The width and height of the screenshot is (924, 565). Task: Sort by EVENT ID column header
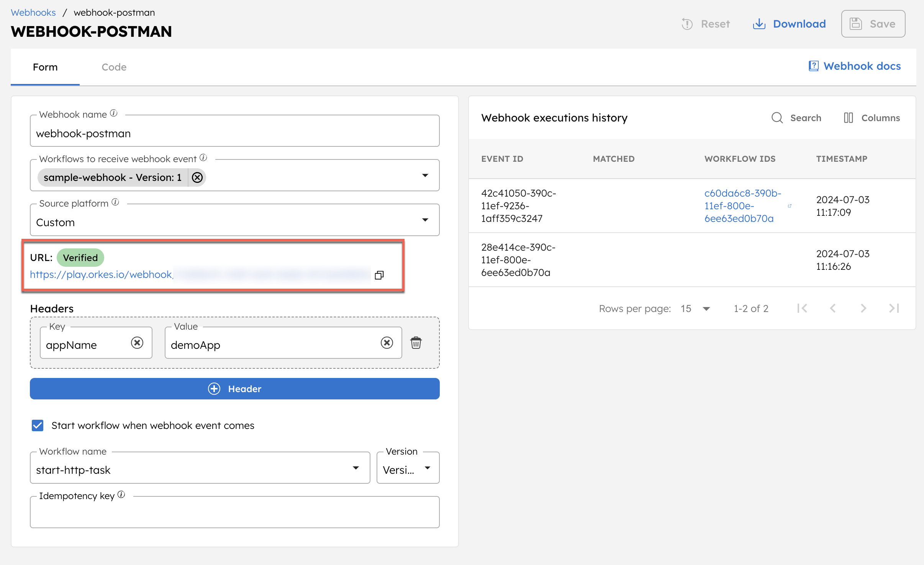point(502,159)
